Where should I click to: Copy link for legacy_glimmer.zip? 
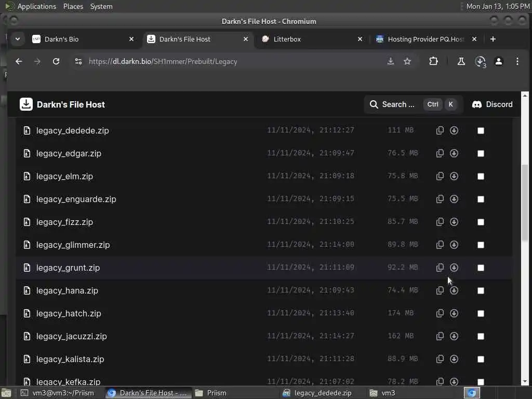point(440,245)
